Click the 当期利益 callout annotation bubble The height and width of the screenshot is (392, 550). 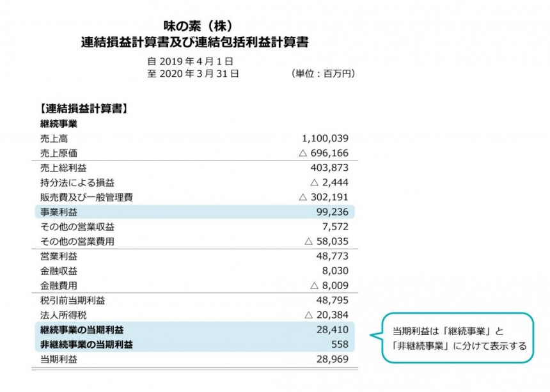click(459, 338)
